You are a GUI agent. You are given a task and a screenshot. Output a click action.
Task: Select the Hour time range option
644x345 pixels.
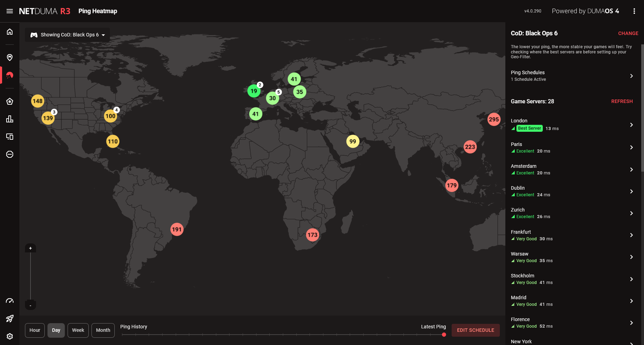tap(35, 330)
